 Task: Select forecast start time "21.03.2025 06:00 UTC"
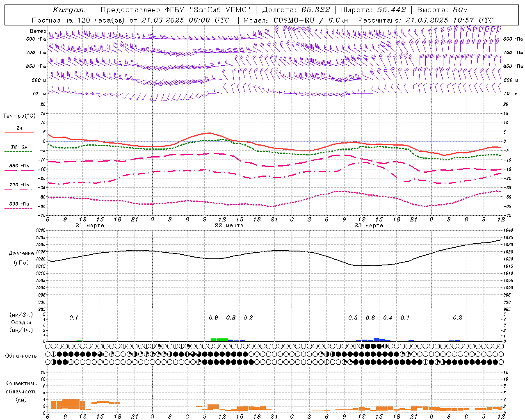click(x=185, y=20)
